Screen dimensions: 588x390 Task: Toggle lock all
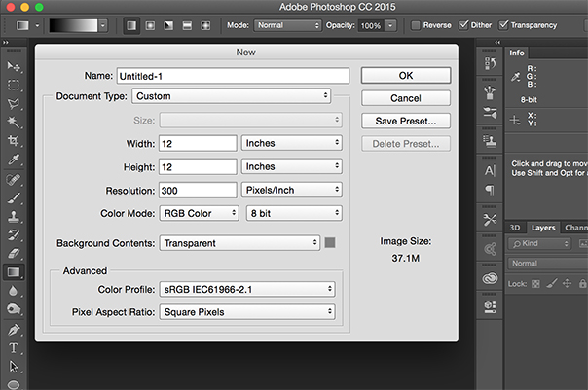[582, 284]
